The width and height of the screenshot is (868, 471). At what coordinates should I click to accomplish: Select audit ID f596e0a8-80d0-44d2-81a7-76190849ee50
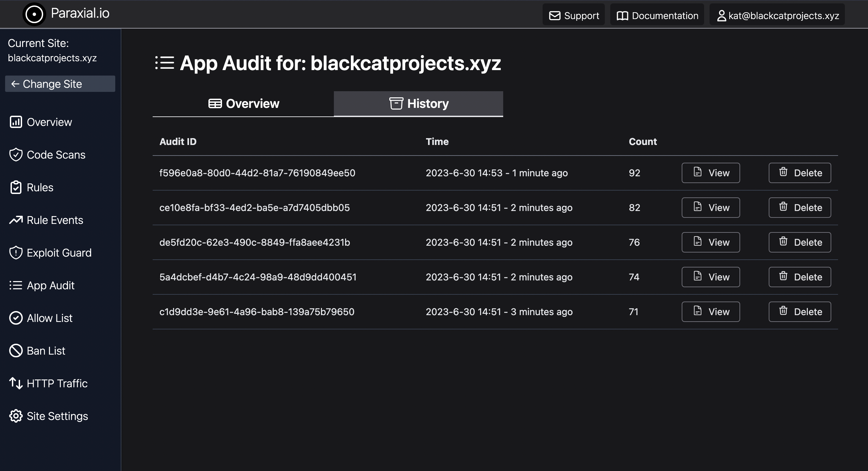point(257,173)
